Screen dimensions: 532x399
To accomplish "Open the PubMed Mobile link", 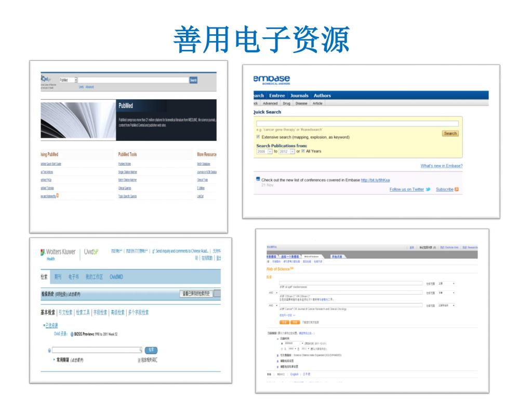I will pos(125,164).
